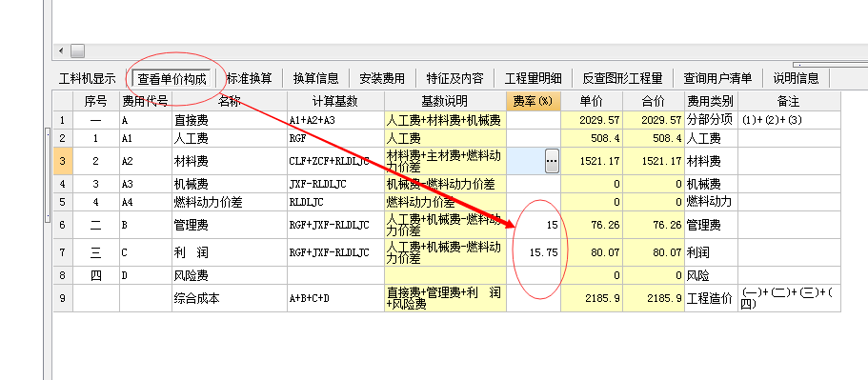Select the 反查图形工程量 tab
Screen dimensions: 868x380
[623, 78]
